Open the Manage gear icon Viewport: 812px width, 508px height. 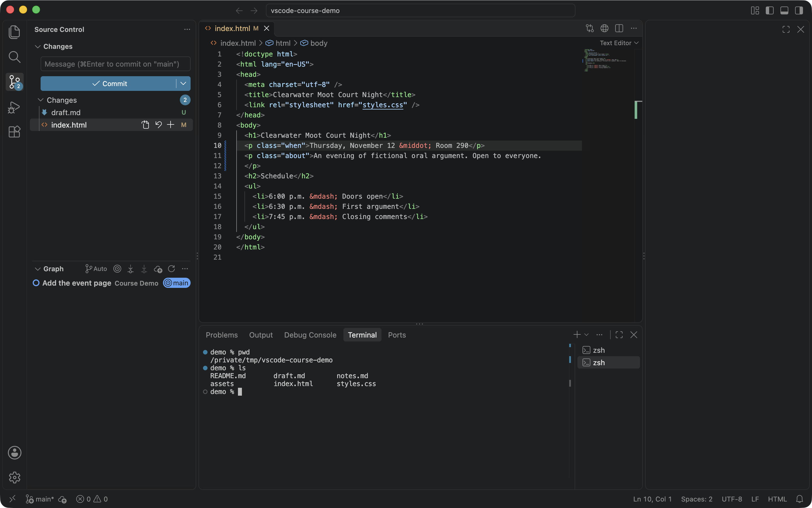click(x=14, y=477)
